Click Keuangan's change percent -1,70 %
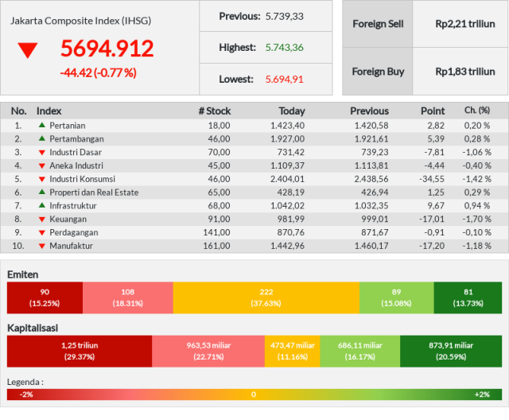 coord(477,219)
